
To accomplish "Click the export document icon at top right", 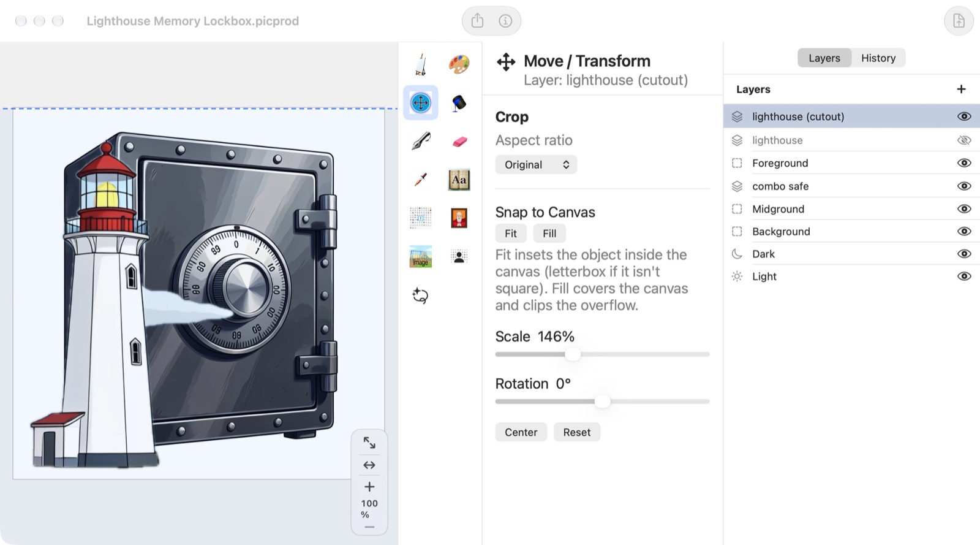I will 959,21.
